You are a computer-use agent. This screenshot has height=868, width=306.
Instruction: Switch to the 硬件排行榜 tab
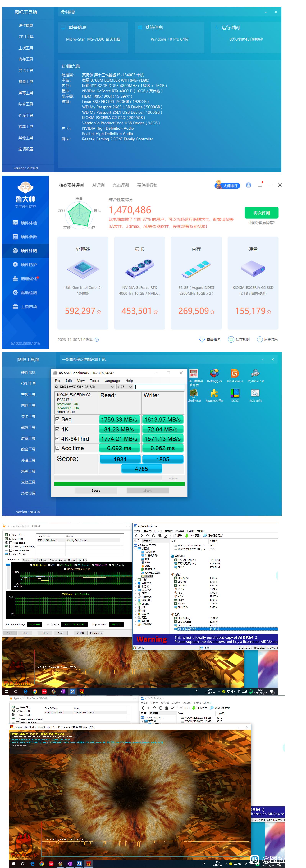click(147, 185)
